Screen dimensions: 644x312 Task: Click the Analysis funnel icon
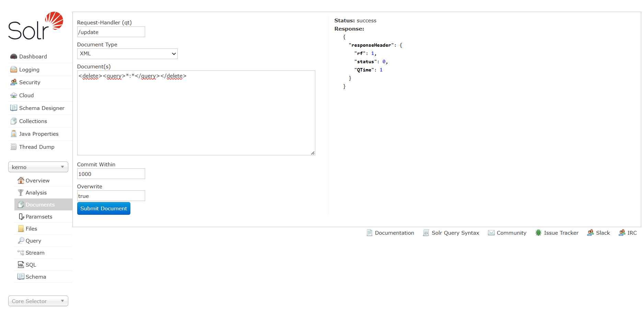click(21, 192)
